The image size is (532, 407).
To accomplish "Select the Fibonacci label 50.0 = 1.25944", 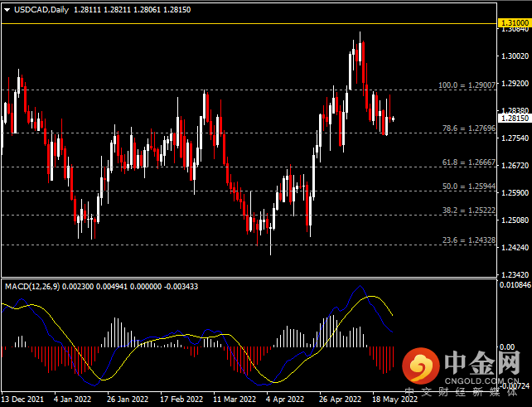I will [x=469, y=187].
